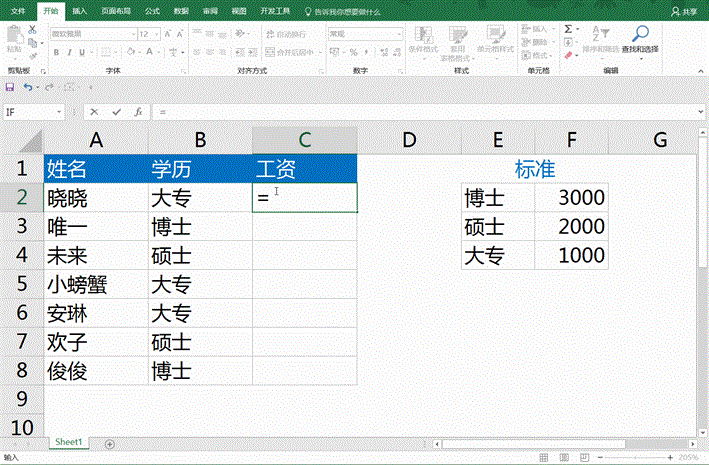
Task: Select cell F2 containing 3000
Action: point(571,198)
